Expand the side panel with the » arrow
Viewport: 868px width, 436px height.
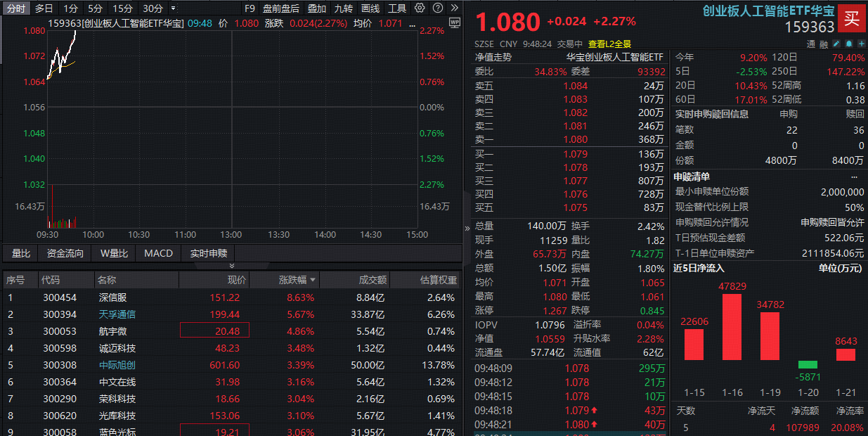click(x=467, y=229)
